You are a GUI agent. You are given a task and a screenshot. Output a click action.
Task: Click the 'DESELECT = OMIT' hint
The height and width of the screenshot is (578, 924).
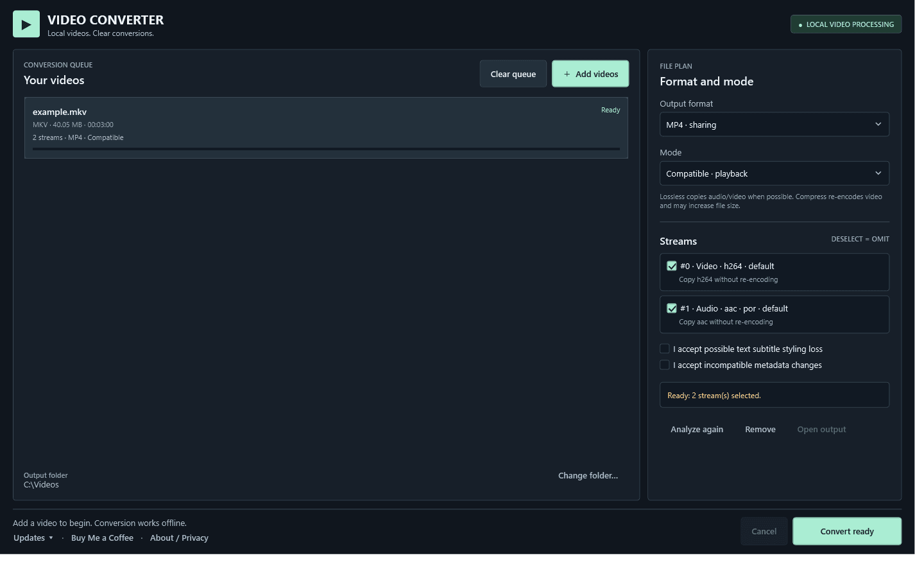(860, 239)
